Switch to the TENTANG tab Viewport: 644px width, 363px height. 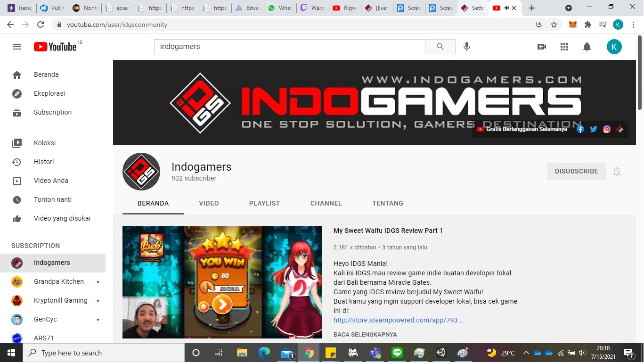pyautogui.click(x=388, y=203)
